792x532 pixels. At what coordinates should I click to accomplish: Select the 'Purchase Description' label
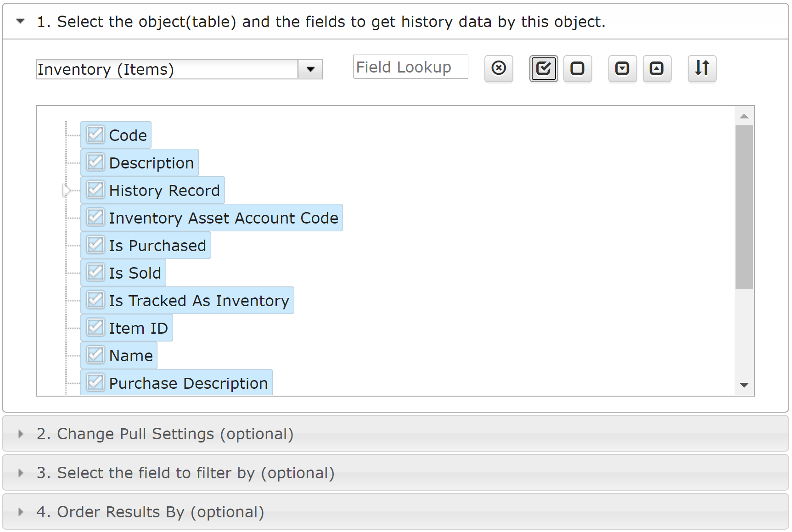pyautogui.click(x=188, y=383)
